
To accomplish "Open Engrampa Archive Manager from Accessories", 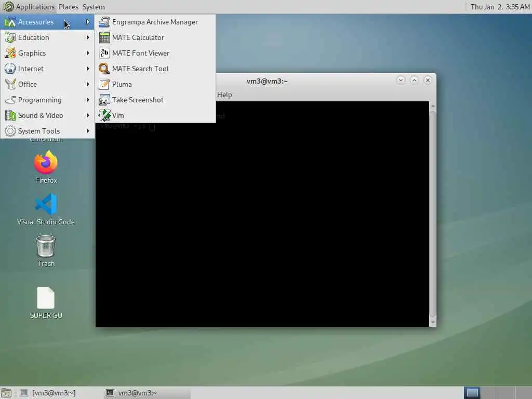I will 155,22.
